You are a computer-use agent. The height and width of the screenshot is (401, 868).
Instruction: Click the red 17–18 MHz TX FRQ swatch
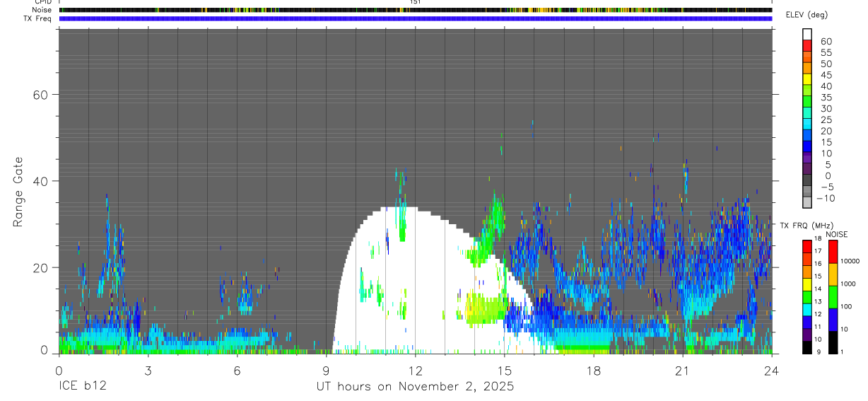point(807,247)
